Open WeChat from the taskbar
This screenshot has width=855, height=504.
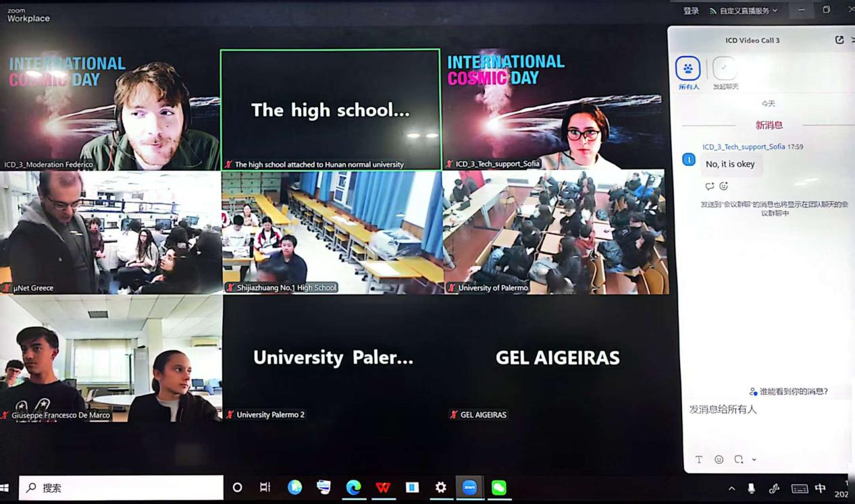(499, 487)
